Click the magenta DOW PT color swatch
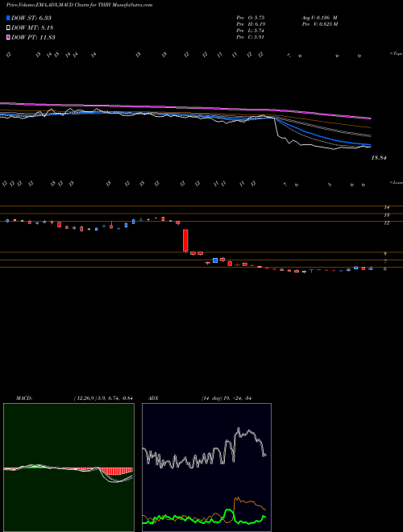Viewport: 403px width, 532px height. [8, 37]
